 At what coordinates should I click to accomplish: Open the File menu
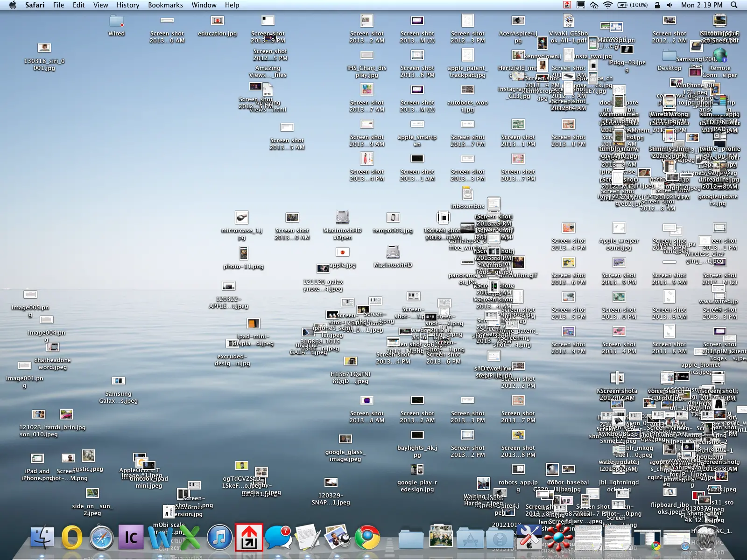click(x=58, y=5)
